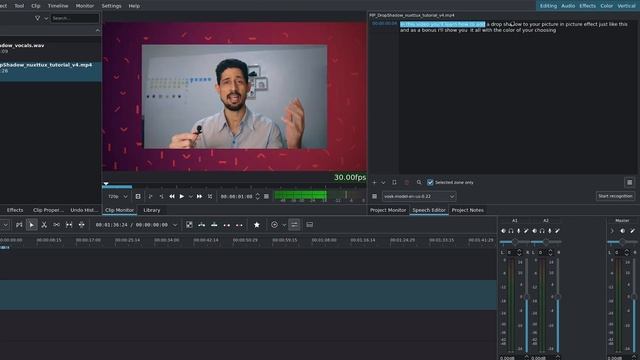Click the set zone out point icon
Screen dimensions: 640x360
tap(161, 197)
